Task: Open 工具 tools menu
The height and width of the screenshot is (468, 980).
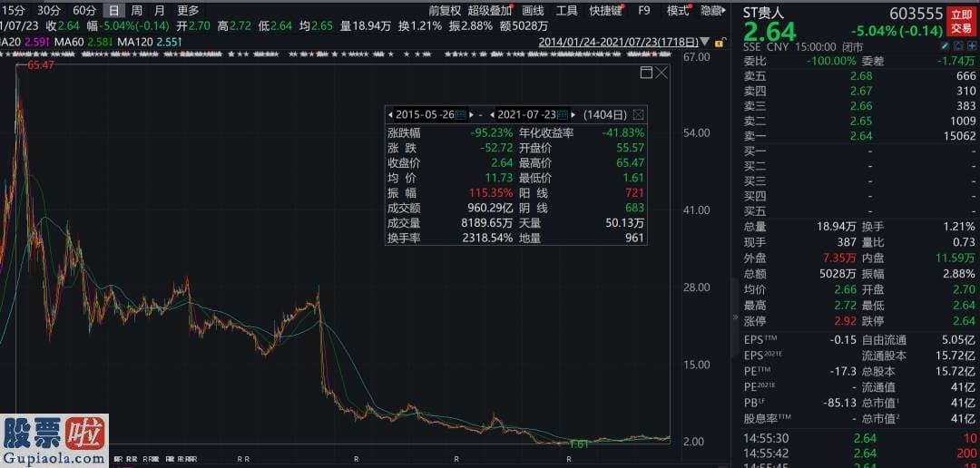Action: coord(567,10)
